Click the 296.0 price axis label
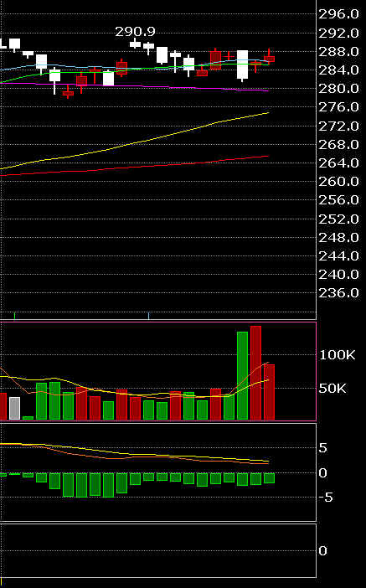 click(338, 14)
